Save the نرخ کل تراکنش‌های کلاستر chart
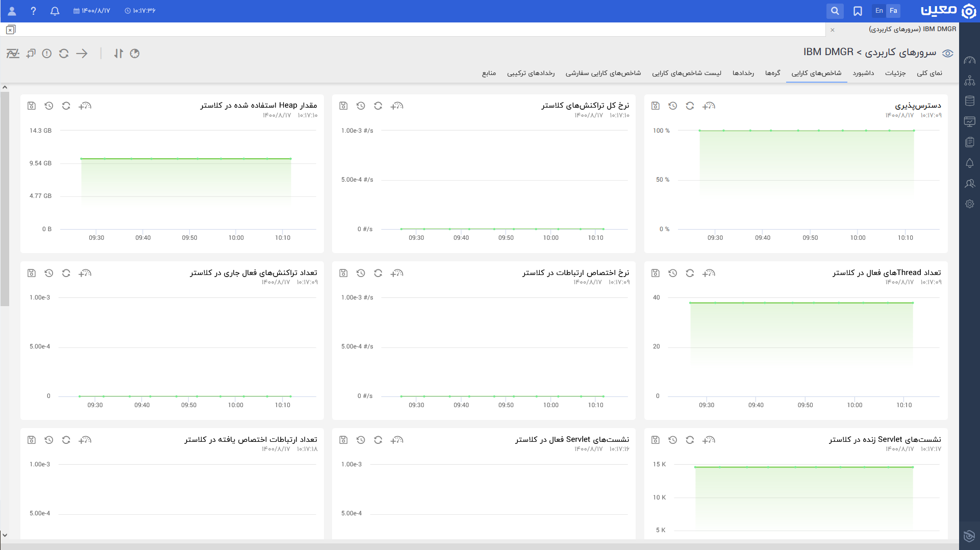The height and width of the screenshot is (550, 980). pos(343,106)
